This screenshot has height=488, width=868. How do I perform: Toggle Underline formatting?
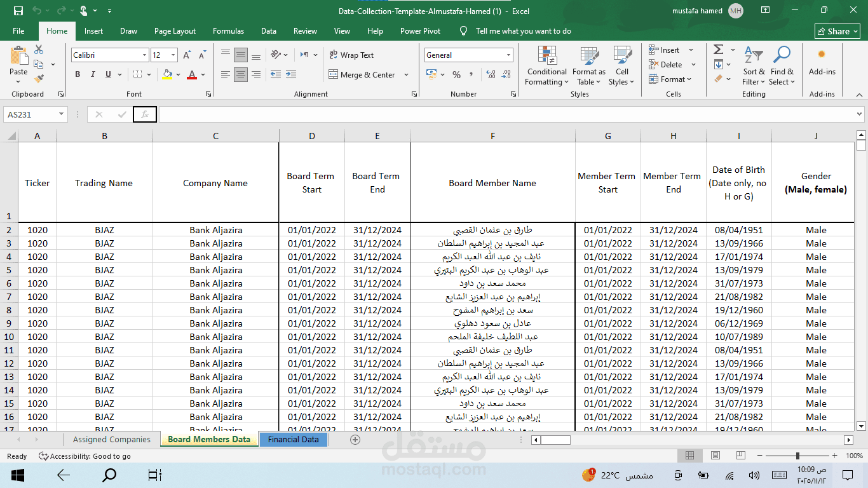point(109,74)
